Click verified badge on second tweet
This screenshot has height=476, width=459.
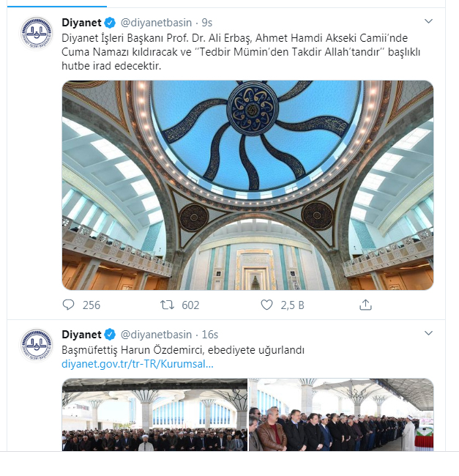(x=110, y=335)
